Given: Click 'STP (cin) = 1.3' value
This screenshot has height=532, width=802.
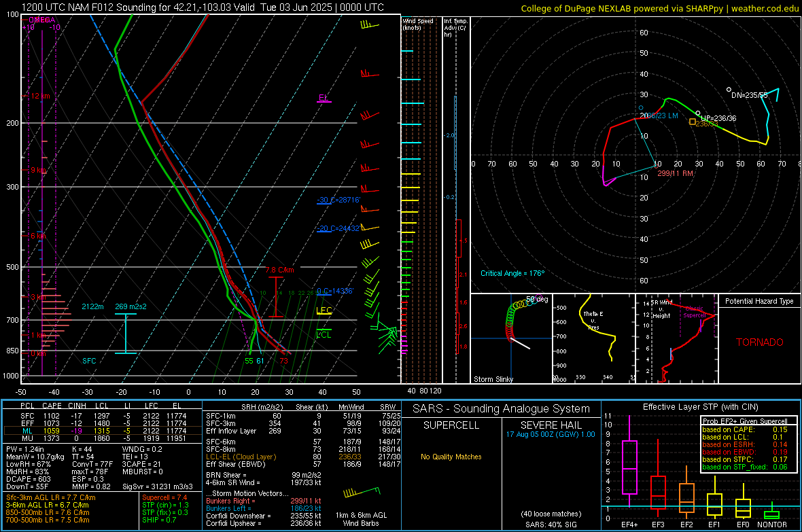Looking at the screenshot, I should tap(165, 505).
